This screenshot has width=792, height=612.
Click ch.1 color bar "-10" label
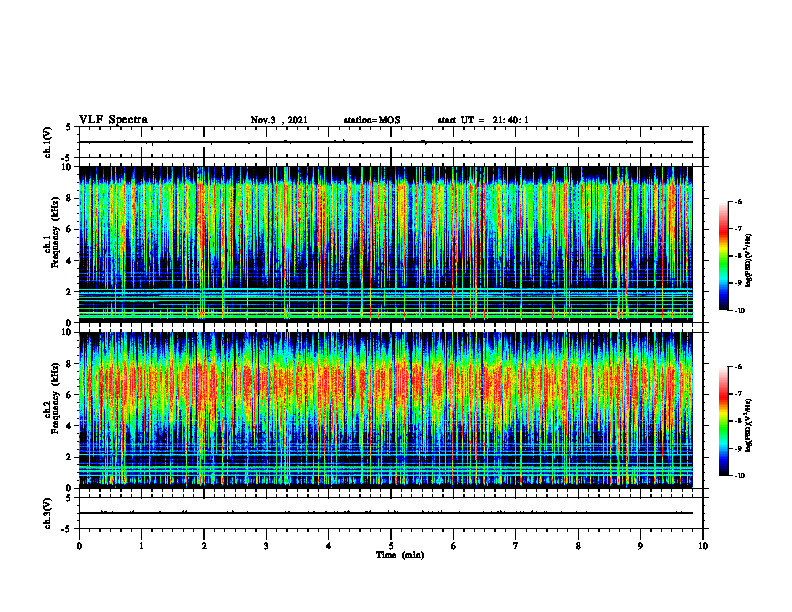coord(739,311)
